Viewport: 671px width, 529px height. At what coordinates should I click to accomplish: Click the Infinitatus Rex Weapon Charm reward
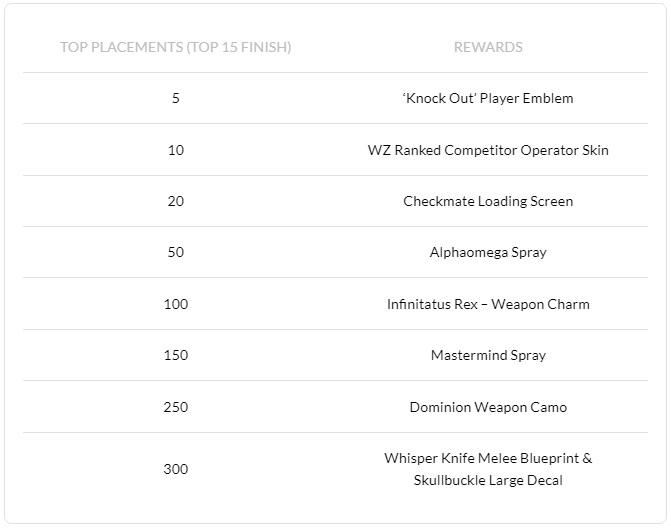pos(488,304)
